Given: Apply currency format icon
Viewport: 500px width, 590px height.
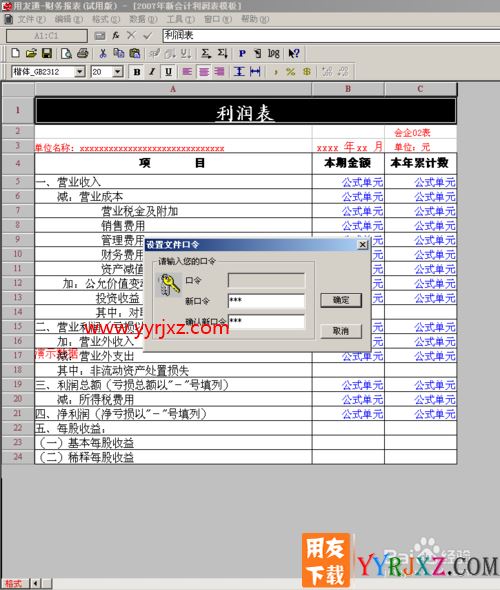Looking at the screenshot, I should click(307, 71).
